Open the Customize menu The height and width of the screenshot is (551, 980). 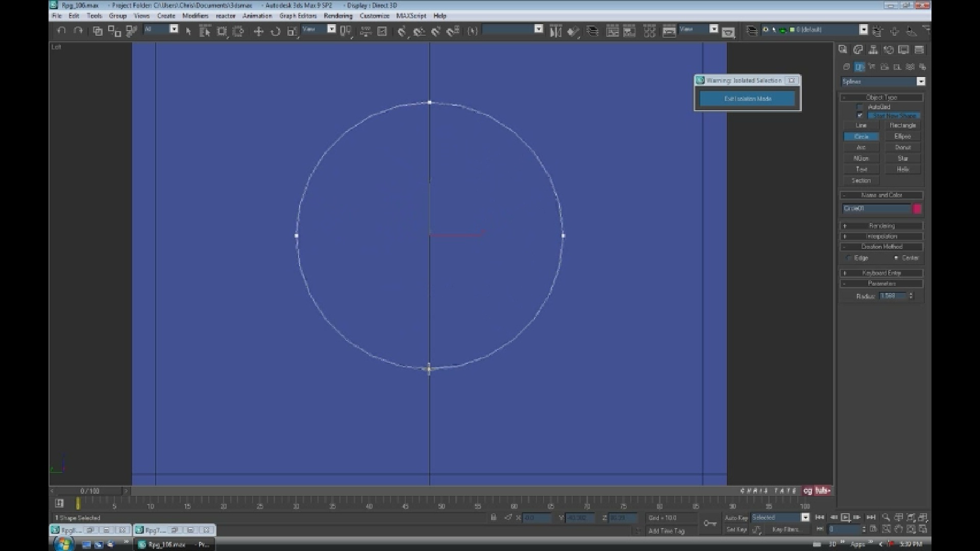tap(374, 16)
